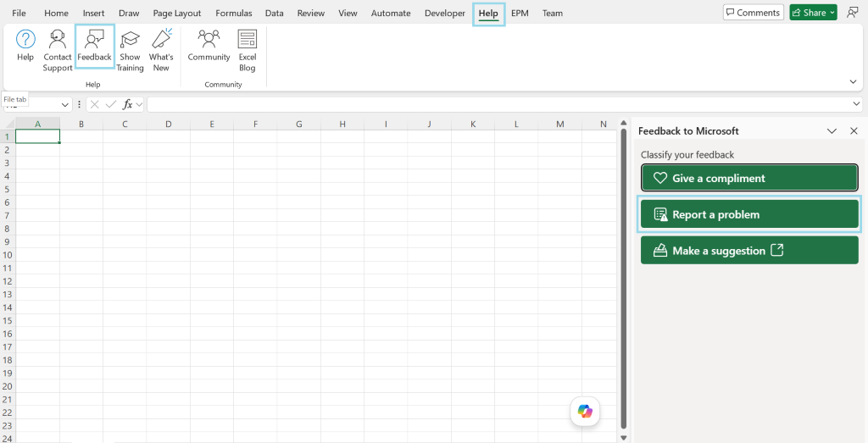The width and height of the screenshot is (868, 443).
Task: Switch to the Data tab
Action: tap(274, 13)
